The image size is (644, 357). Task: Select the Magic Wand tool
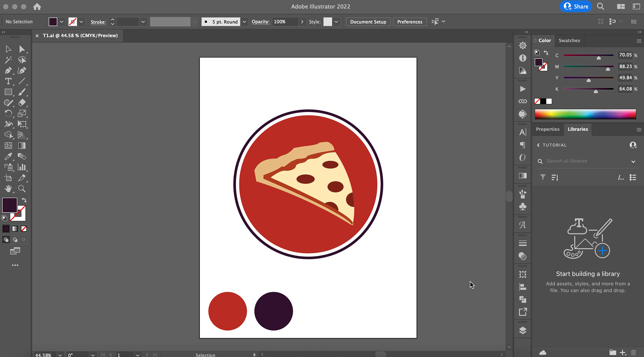[8, 60]
